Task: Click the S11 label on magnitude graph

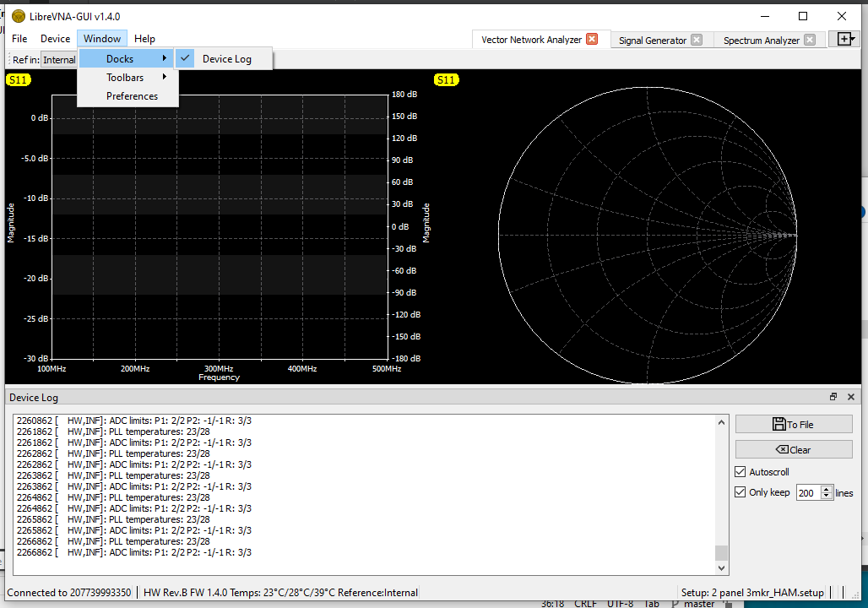Action: [18, 80]
